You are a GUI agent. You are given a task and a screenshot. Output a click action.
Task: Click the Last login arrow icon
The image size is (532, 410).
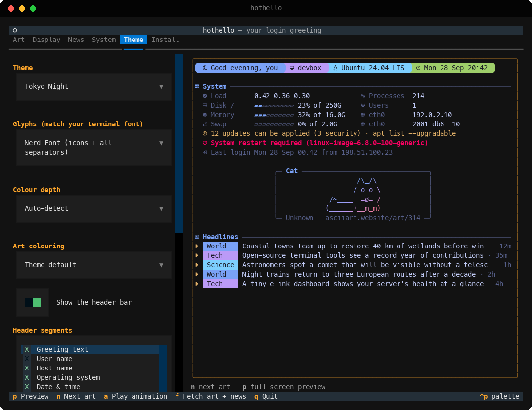point(205,153)
